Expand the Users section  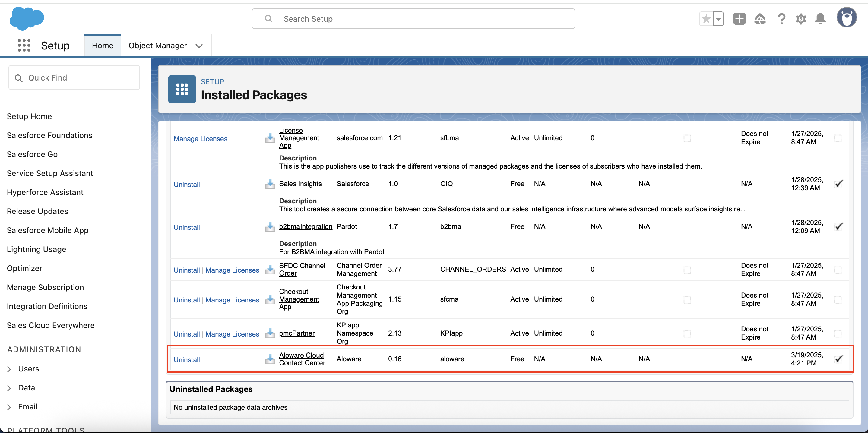[9, 369]
